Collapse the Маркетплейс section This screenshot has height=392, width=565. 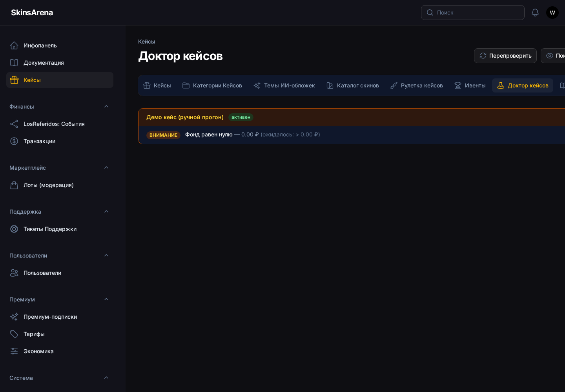[106, 168]
